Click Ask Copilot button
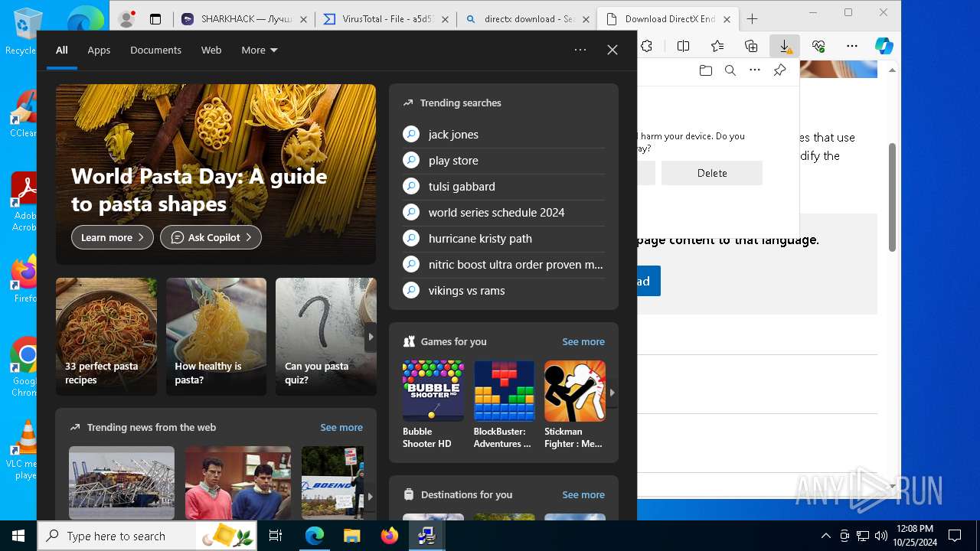This screenshot has height=551, width=980. coord(211,237)
